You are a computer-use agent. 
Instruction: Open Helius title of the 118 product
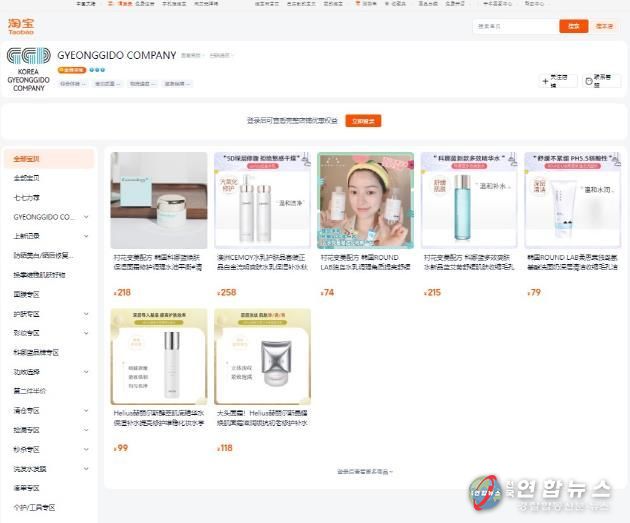tap(262, 418)
